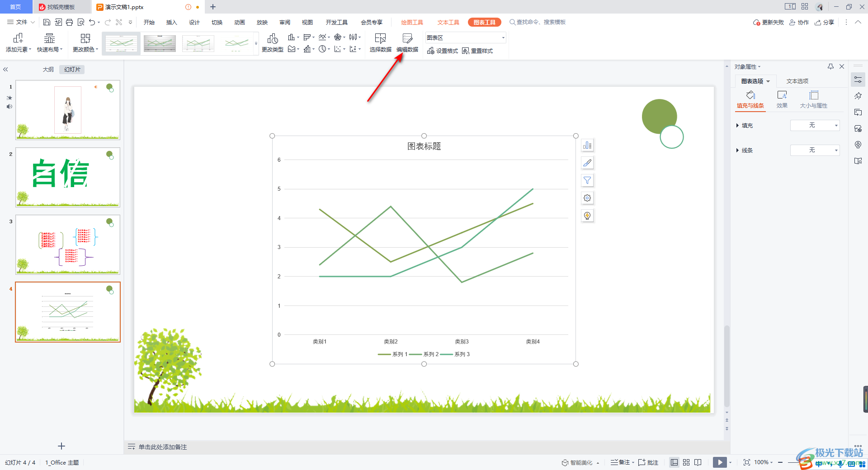The width and height of the screenshot is (868, 470).
Task: Click Format Selection (设置格式) button
Action: pyautogui.click(x=443, y=51)
